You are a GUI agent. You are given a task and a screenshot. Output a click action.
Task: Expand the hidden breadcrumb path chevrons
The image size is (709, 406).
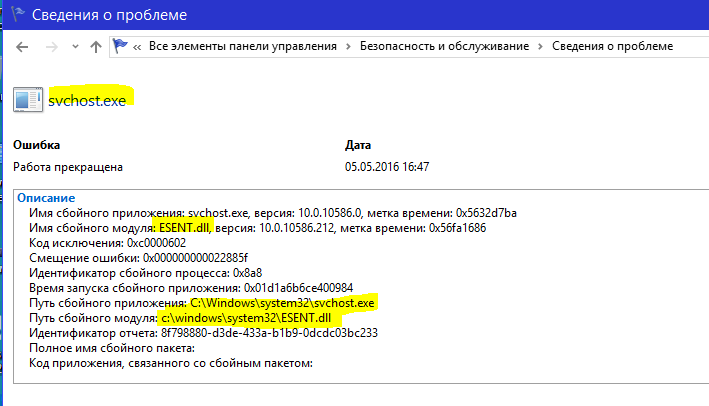pos(137,47)
